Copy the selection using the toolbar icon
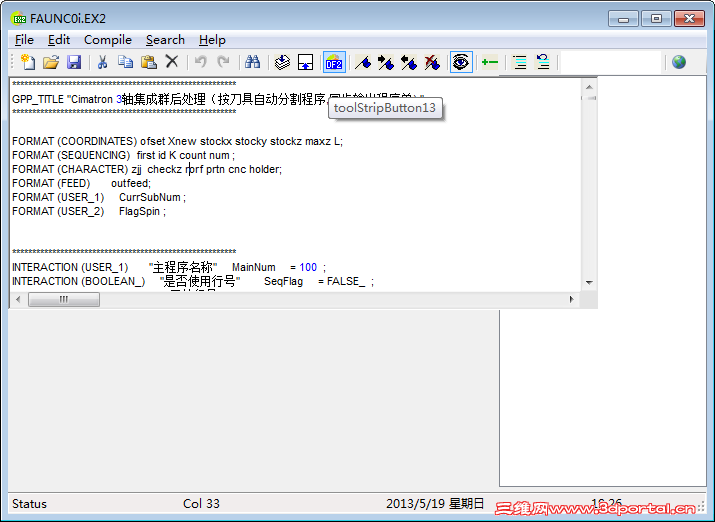 point(125,62)
